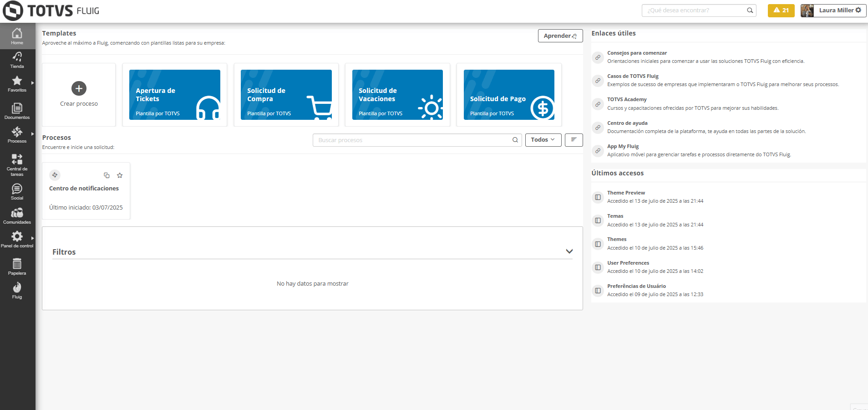868x410 pixels.
Task: Click page icon beside Themes
Action: (598, 244)
